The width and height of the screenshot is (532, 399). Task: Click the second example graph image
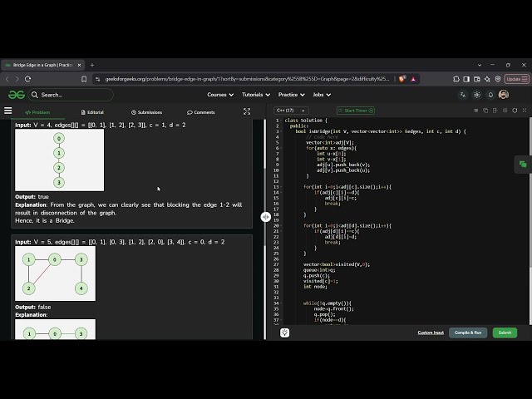click(x=56, y=273)
